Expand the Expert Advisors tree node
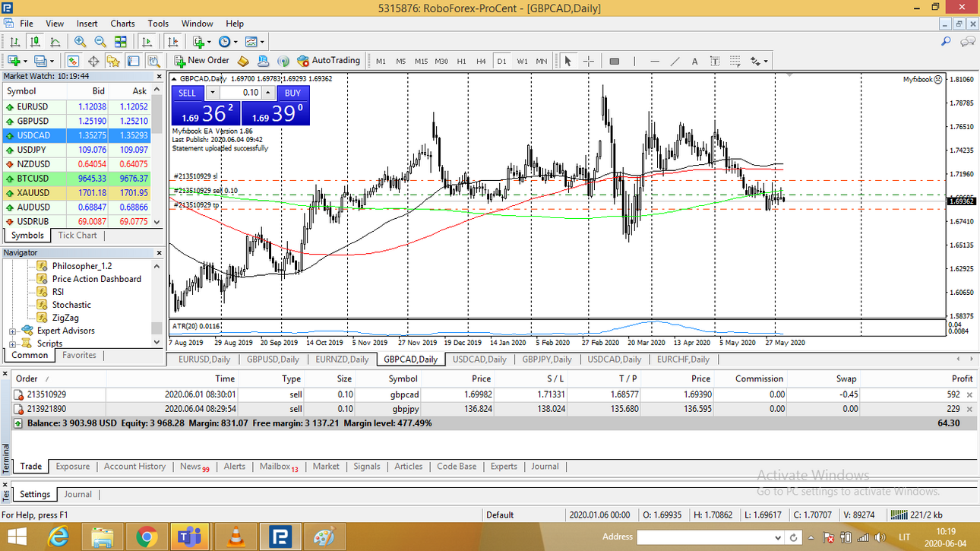Viewport: 980px width, 551px height. tap(13, 331)
